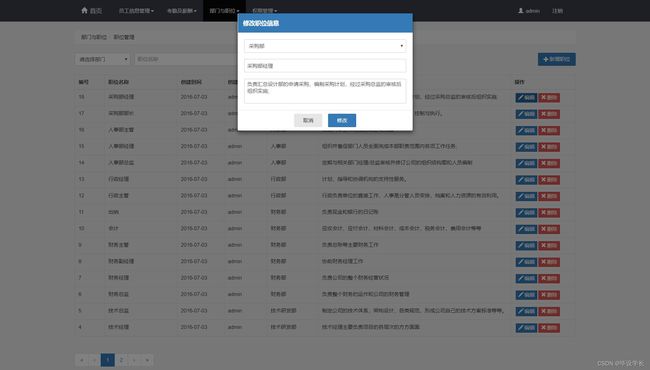Click the 行政部 department cell in row 13
This screenshot has width=650, height=370.
coord(279,179)
